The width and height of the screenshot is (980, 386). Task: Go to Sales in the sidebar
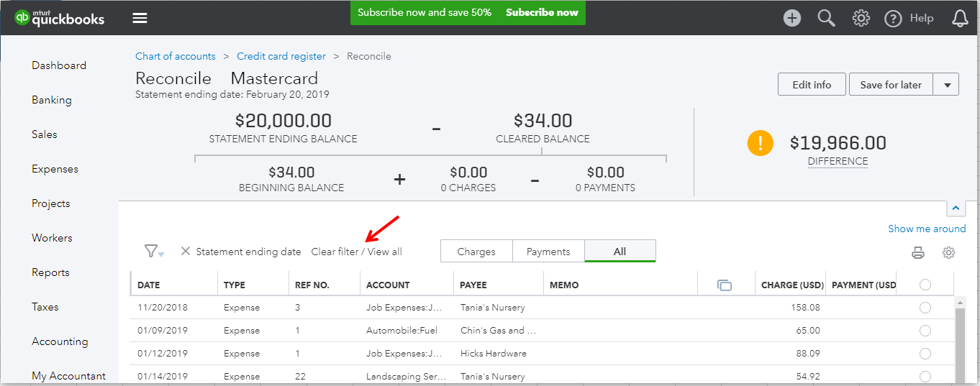pyautogui.click(x=45, y=134)
